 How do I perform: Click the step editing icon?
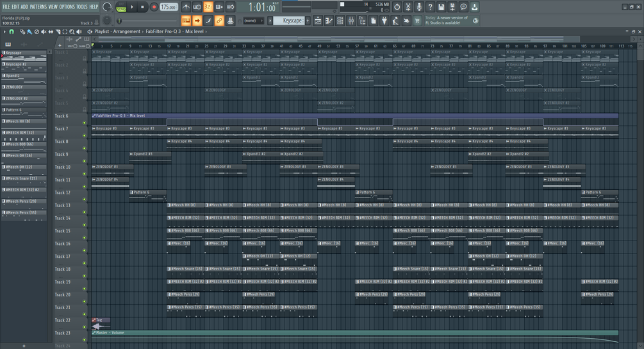[x=208, y=21]
